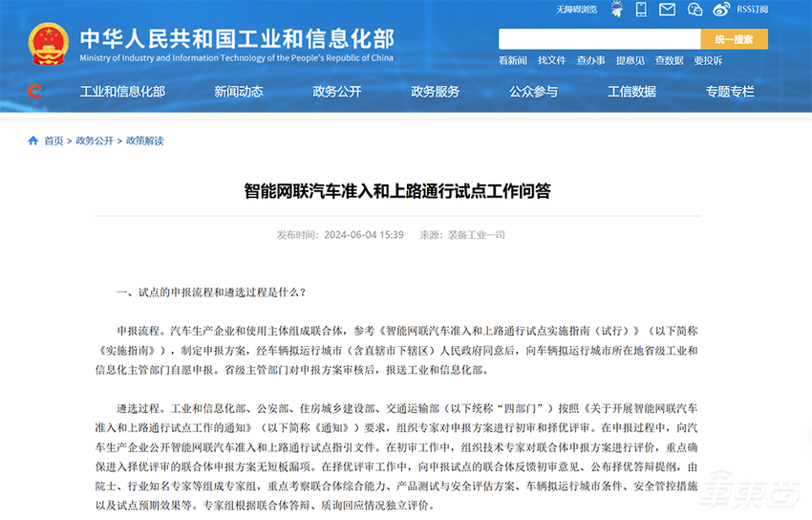Click the 找文件 quick link
Viewport: 812px width, 520px height.
pos(551,60)
